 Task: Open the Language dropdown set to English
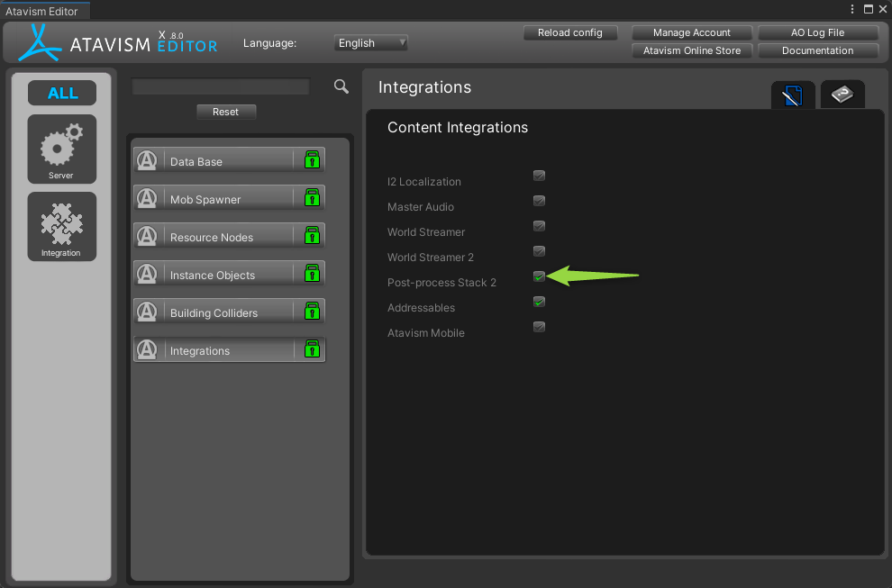371,43
